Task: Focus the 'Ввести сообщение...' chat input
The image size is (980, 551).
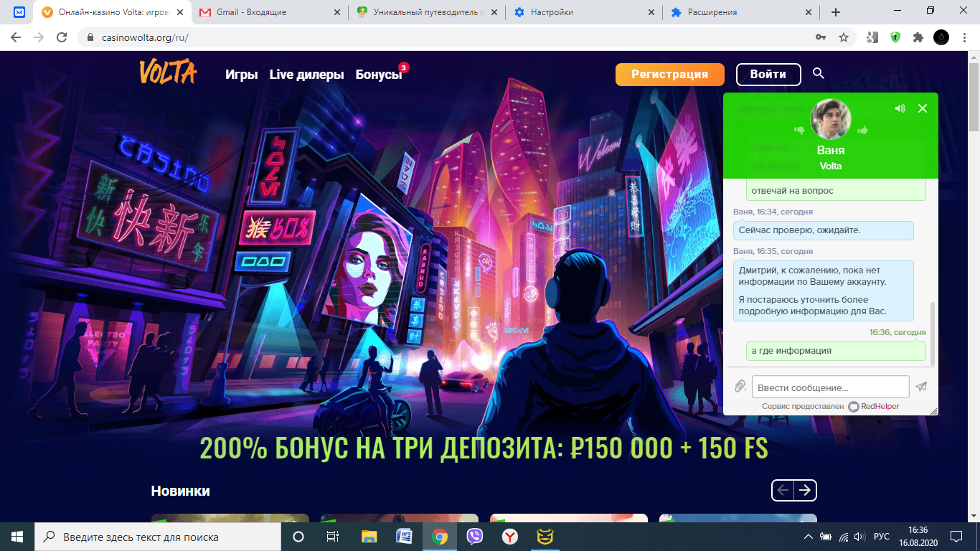Action: tap(830, 387)
